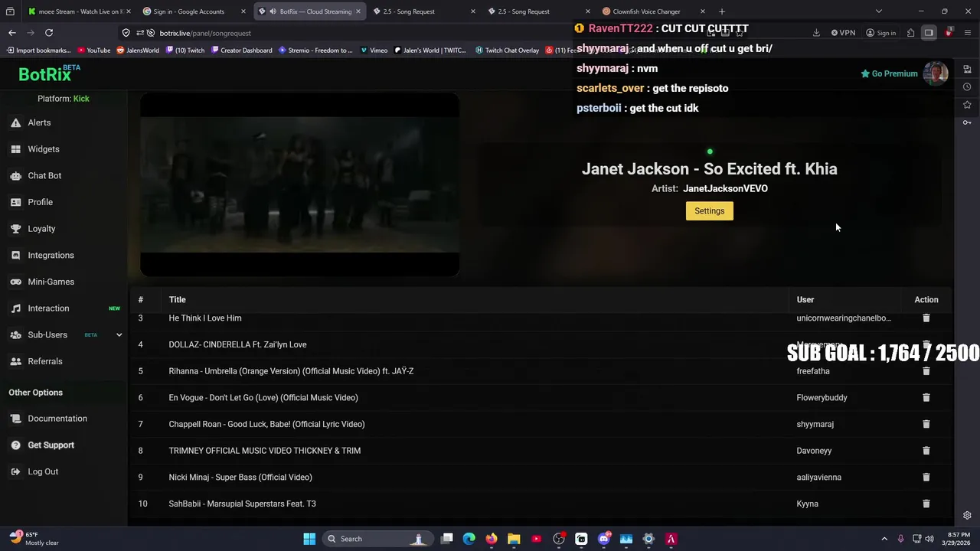
Task: Open the Windows Start menu
Action: click(x=309, y=539)
